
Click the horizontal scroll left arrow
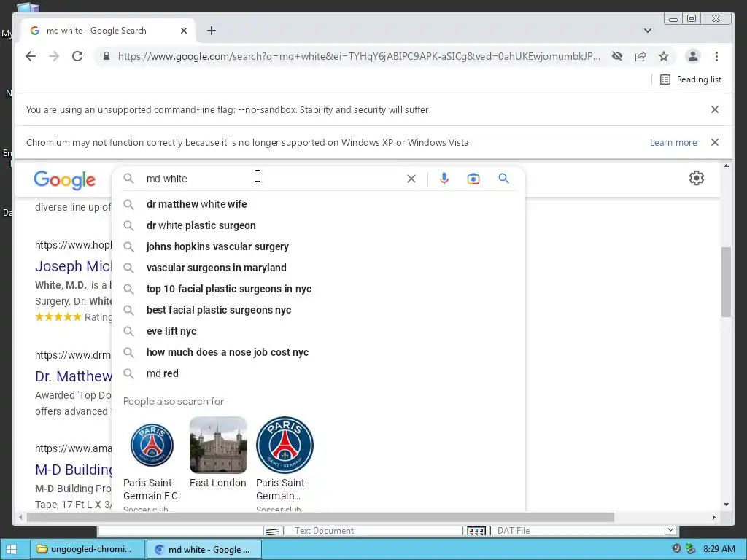[20, 517]
